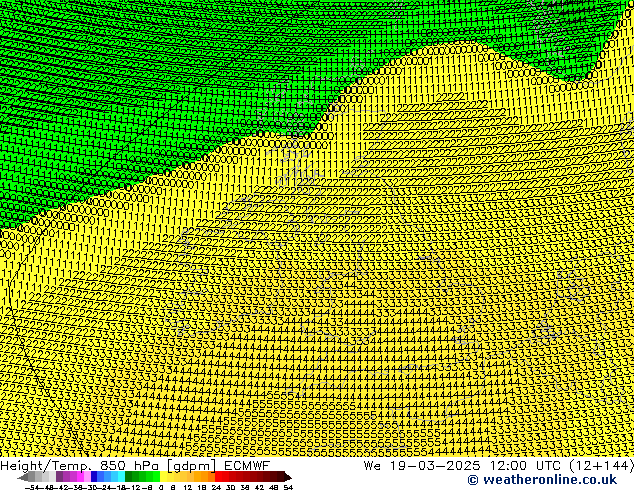The width and height of the screenshot is (634, 490).
Task: Click the '0' value under the color scale
Action: (161, 488)
